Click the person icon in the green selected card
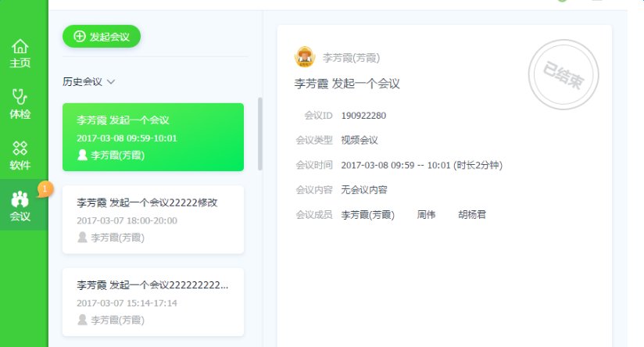The width and height of the screenshot is (644, 347). (82, 155)
